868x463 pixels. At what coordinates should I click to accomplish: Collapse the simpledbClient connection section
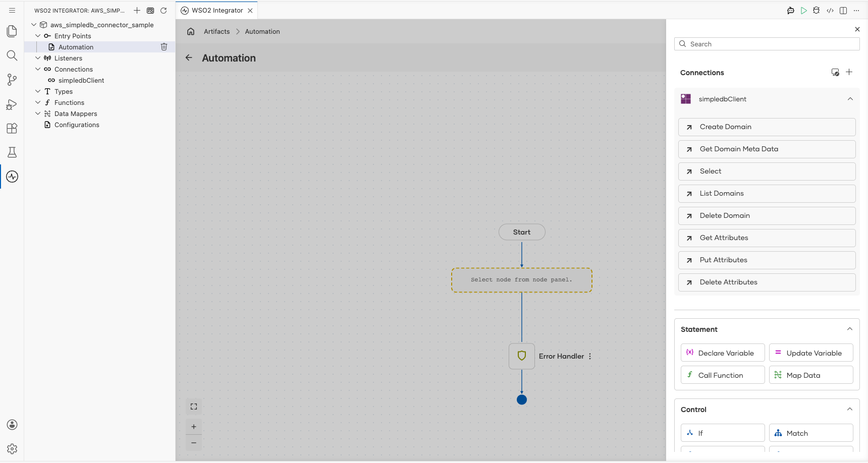coord(850,99)
